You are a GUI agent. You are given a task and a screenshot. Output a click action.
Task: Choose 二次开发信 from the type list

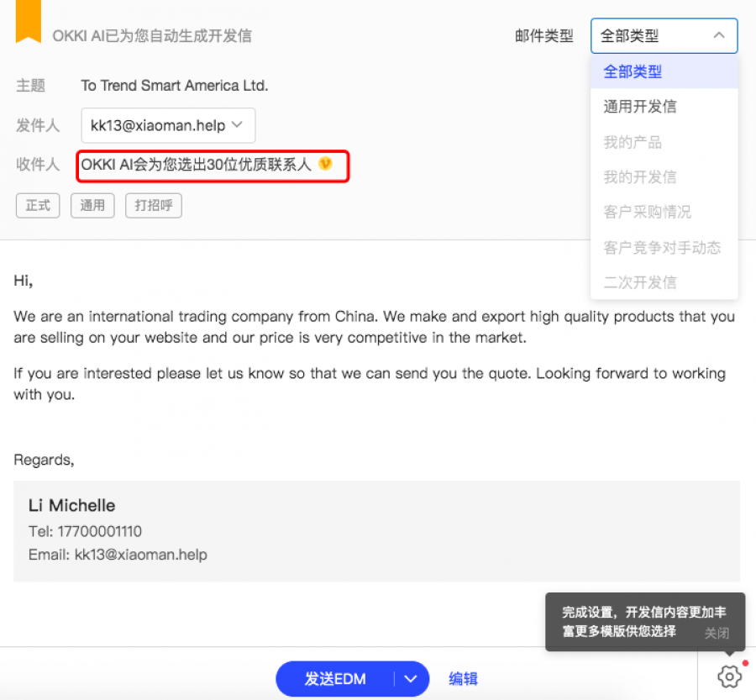(x=664, y=282)
